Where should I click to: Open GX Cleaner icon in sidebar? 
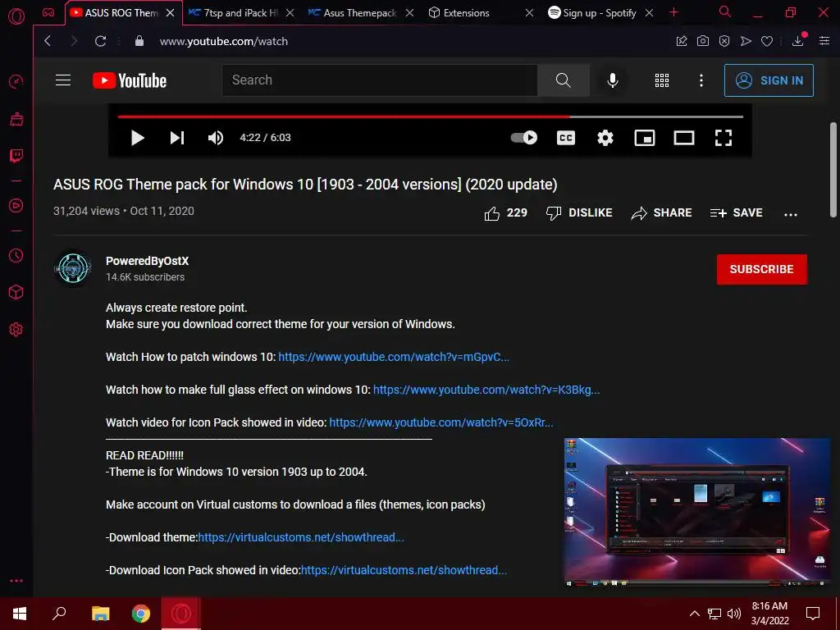pyautogui.click(x=16, y=119)
